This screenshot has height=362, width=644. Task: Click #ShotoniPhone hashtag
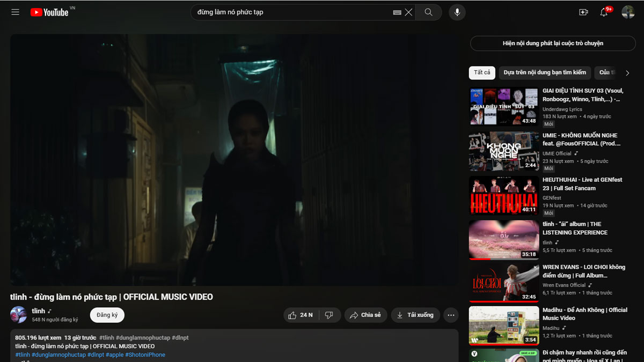pyautogui.click(x=145, y=355)
